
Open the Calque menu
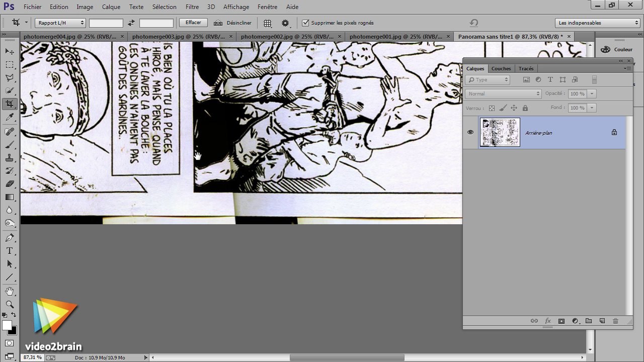(111, 7)
